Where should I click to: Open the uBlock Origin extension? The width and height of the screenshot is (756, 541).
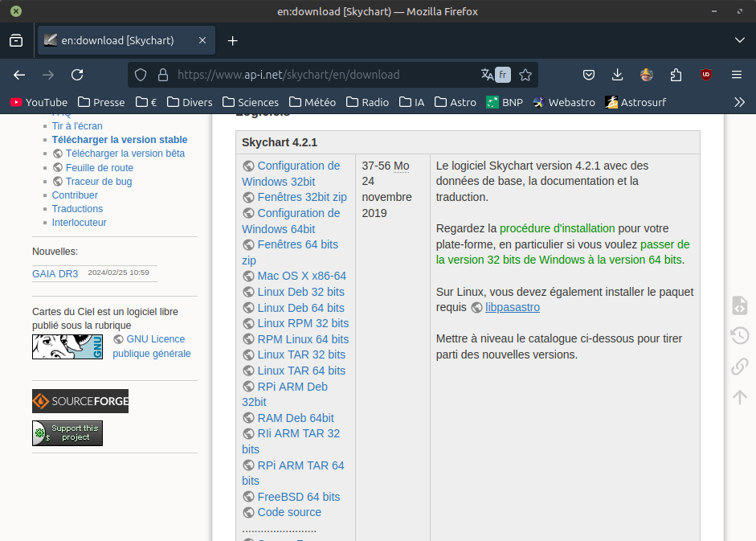click(706, 75)
